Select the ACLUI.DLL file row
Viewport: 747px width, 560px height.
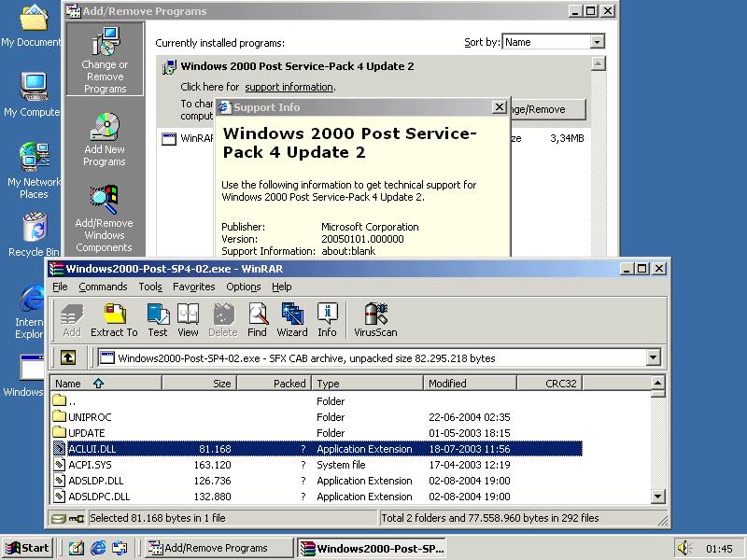[x=317, y=449]
